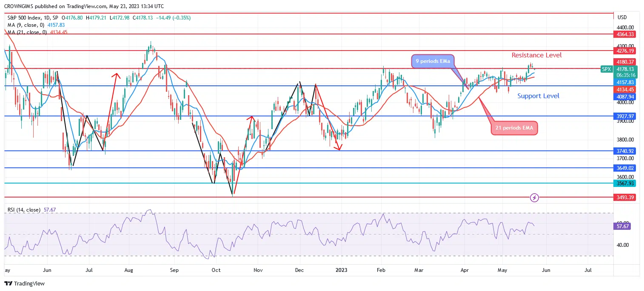This screenshot has width=644, height=291.
Task: Select the blue 3927.97 price label
Action: point(625,116)
